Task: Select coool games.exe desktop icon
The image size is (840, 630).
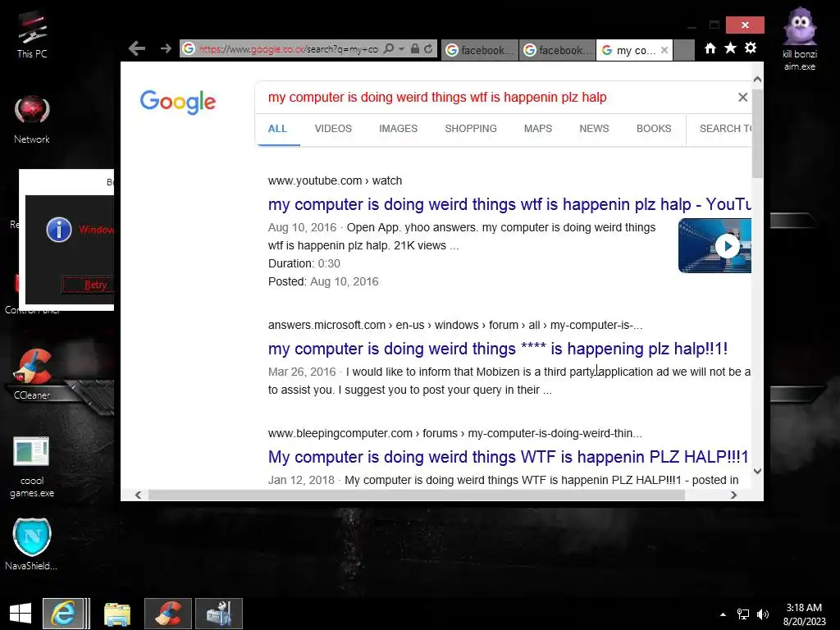Action: [x=32, y=468]
